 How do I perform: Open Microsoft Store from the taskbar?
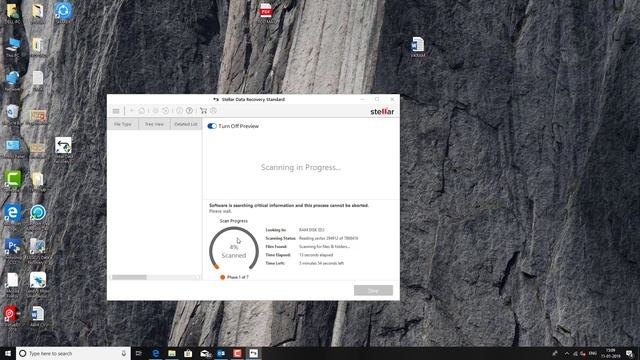188,353
